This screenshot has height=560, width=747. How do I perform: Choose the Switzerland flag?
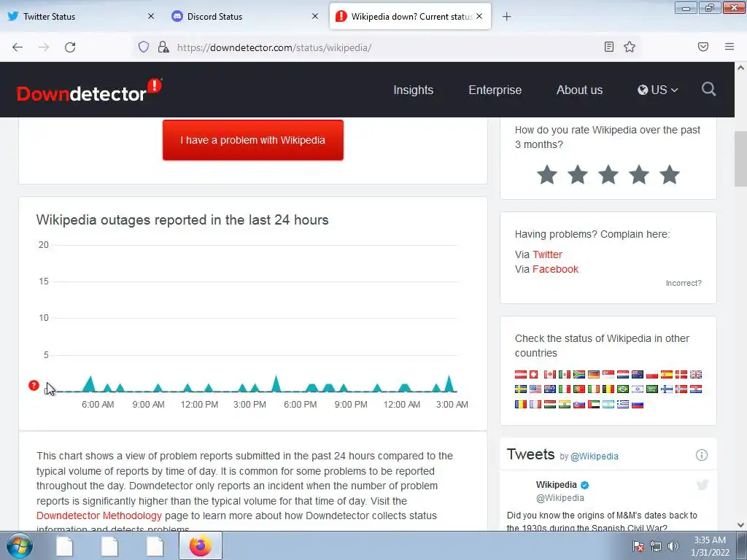click(533, 374)
